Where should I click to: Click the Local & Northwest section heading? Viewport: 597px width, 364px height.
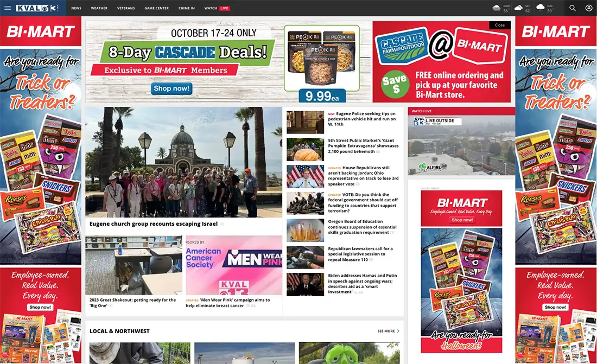(x=119, y=331)
